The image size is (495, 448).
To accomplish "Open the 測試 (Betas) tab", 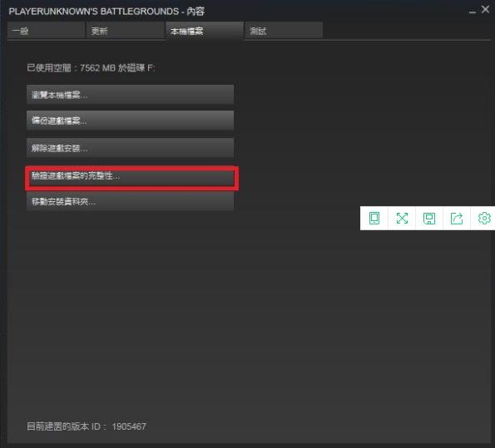I will coord(284,30).
